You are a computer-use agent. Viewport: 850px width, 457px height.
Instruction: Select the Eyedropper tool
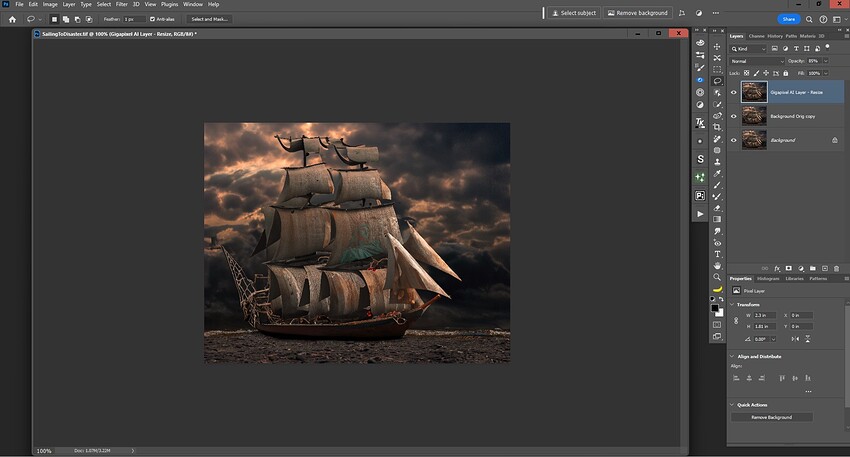click(x=717, y=173)
